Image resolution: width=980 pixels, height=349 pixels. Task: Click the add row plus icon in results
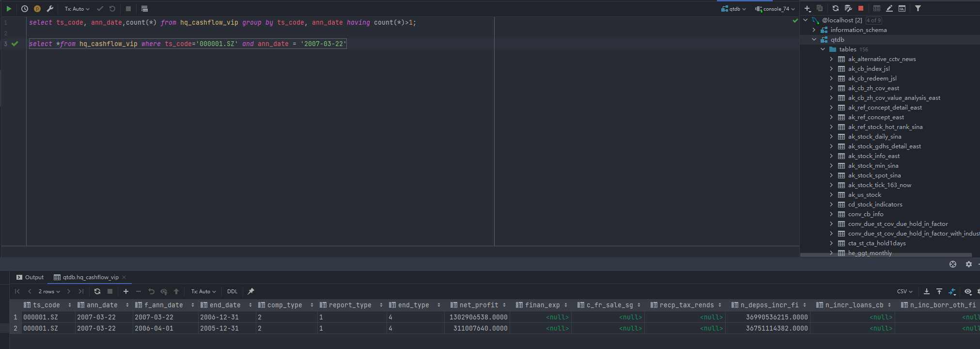(126, 291)
